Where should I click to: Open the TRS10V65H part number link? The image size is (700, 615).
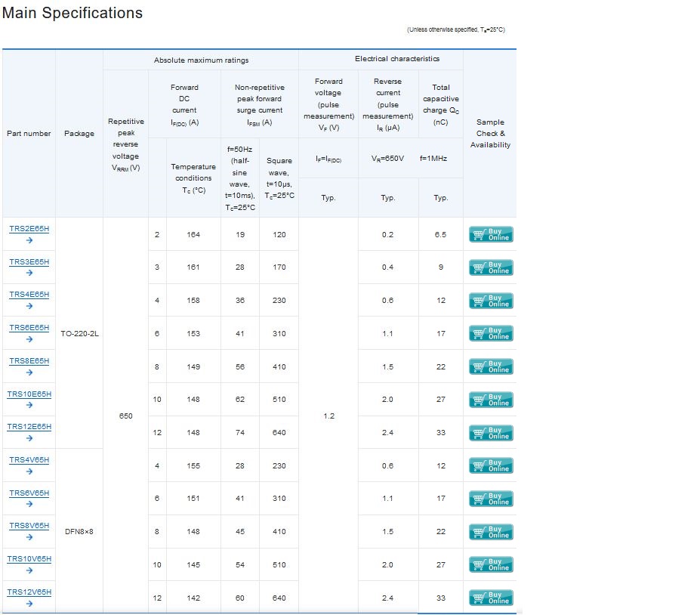pos(29,559)
